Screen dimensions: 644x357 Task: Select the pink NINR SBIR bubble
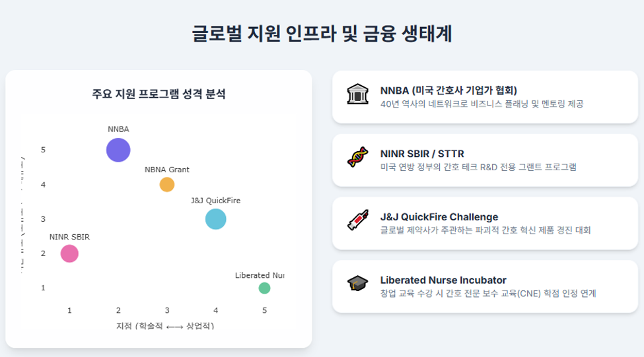click(x=69, y=253)
